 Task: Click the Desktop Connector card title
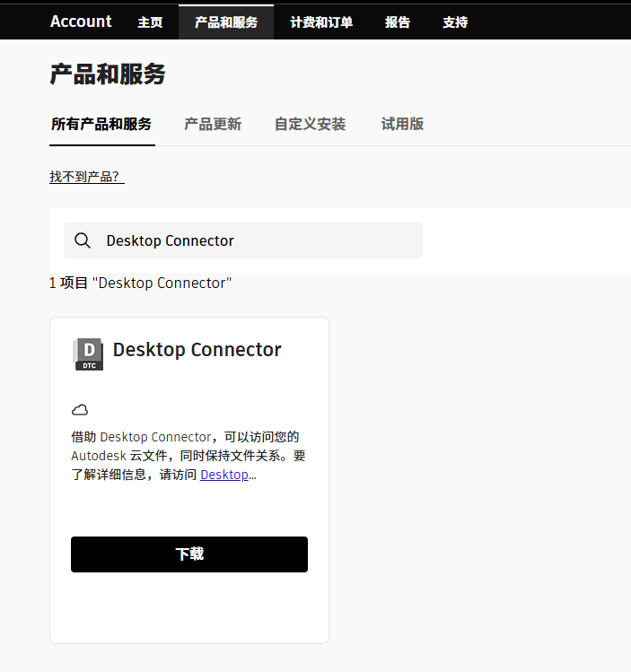tap(197, 350)
